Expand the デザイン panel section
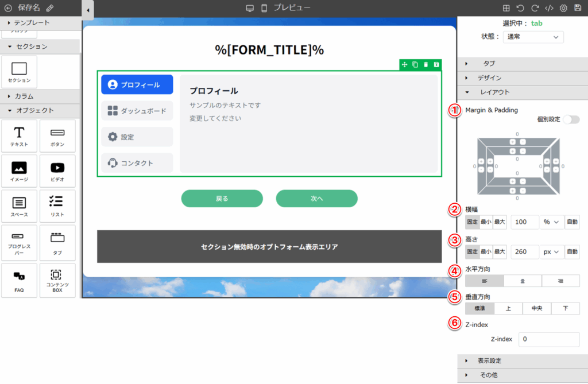The image size is (588, 384). click(x=489, y=78)
